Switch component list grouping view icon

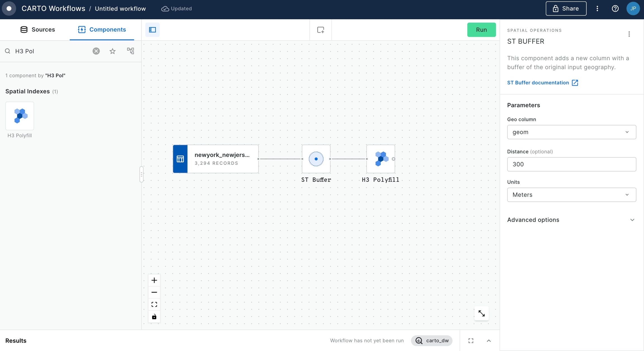coord(131,51)
